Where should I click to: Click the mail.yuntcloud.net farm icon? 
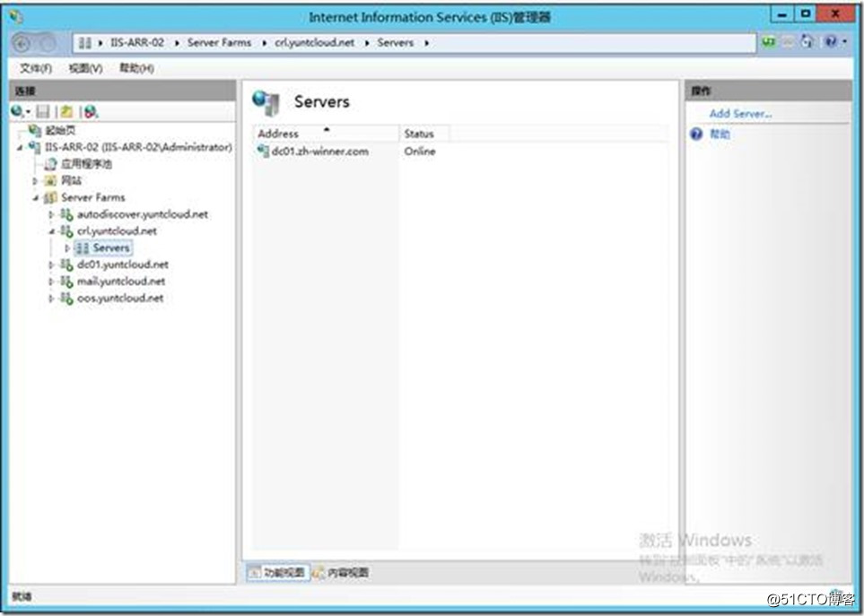(66, 282)
